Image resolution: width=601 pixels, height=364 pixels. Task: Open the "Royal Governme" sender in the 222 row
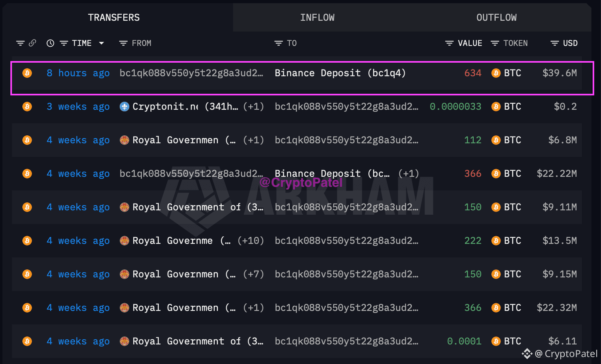click(172, 241)
